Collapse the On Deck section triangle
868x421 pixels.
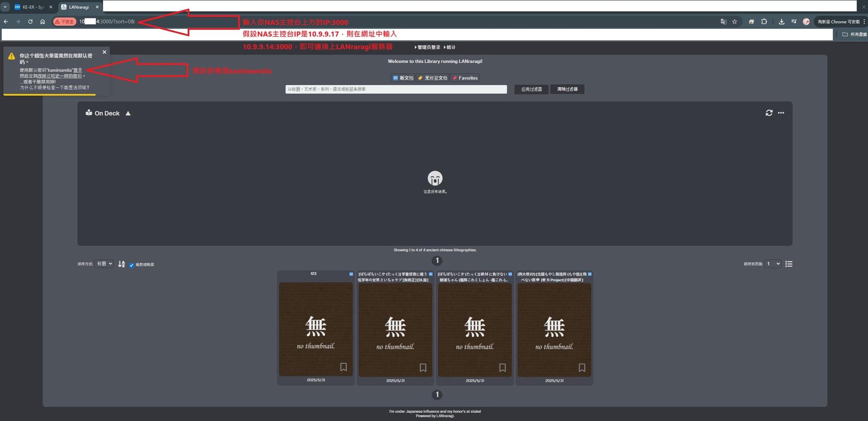pyautogui.click(x=128, y=114)
